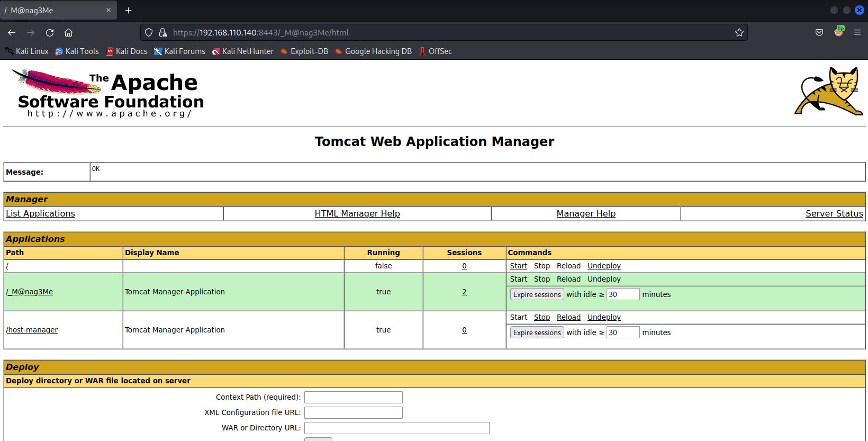This screenshot has height=441, width=868.
Task: Expire sessions for /host-manager
Action: [x=537, y=332]
